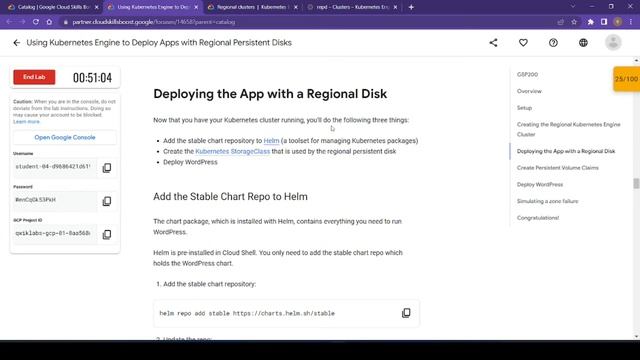
Task: Open language globe icon
Action: [583, 42]
